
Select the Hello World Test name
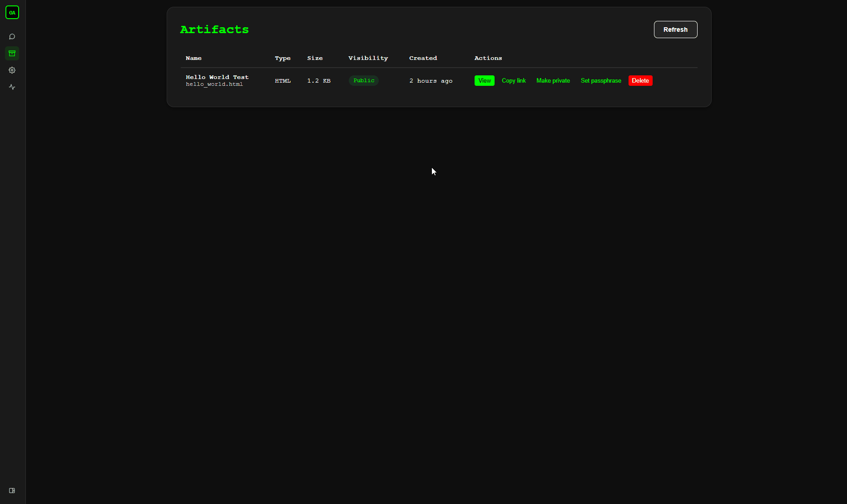click(217, 77)
